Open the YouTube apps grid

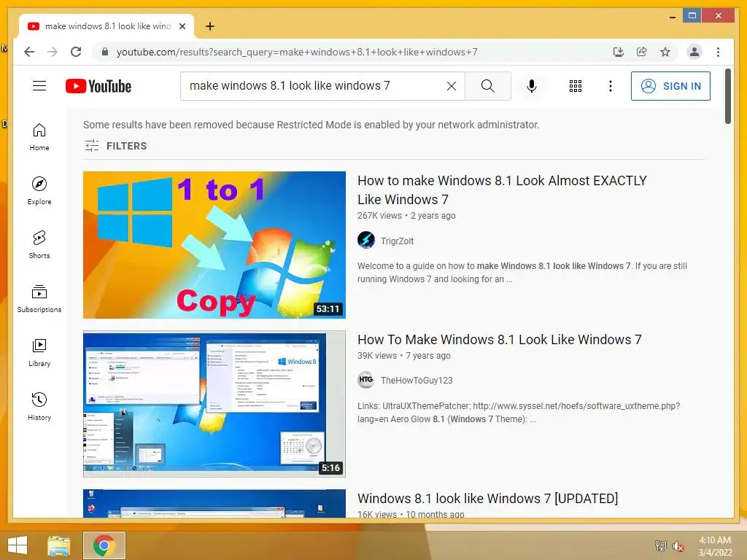[x=576, y=86]
